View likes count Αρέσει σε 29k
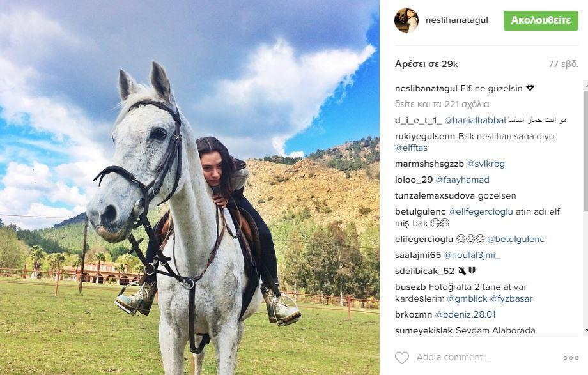Screen dimensions: 588x375 point(426,64)
